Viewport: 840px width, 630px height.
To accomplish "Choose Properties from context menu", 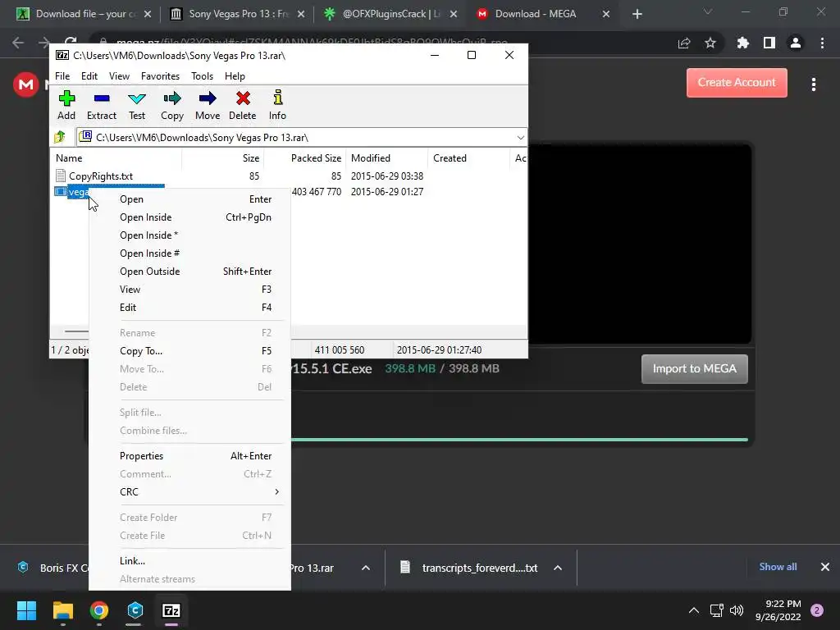I will pyautogui.click(x=189, y=456).
